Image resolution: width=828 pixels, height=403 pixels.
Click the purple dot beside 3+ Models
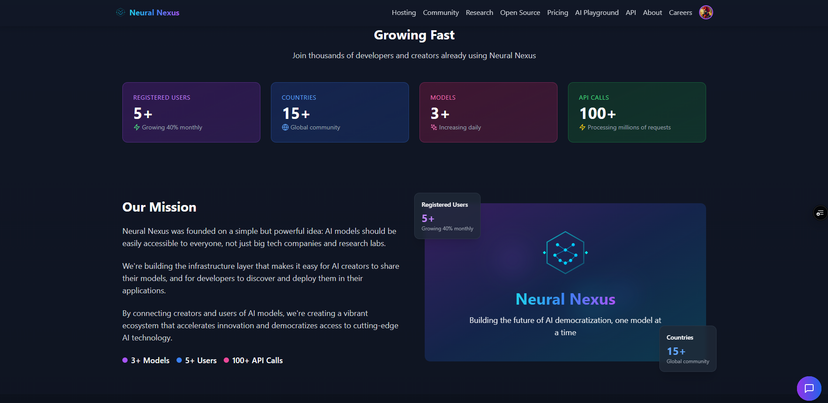coord(125,360)
